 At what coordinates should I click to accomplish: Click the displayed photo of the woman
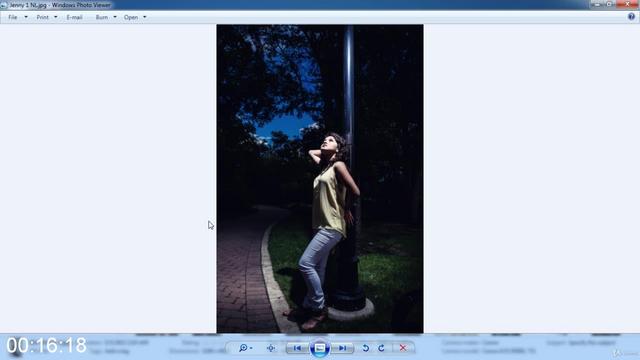[320, 178]
